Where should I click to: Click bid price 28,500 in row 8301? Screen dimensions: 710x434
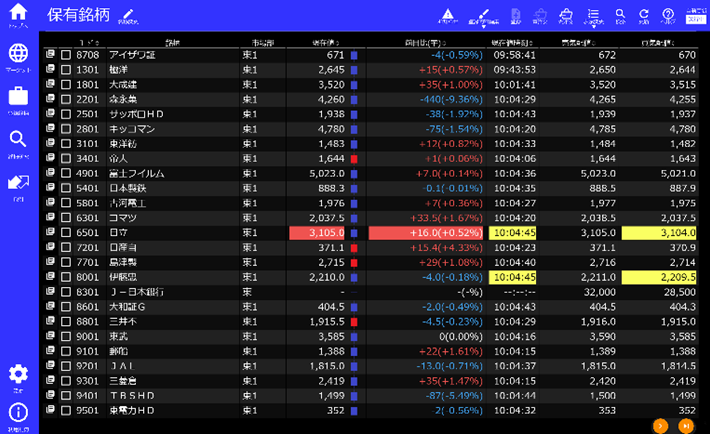click(x=680, y=292)
